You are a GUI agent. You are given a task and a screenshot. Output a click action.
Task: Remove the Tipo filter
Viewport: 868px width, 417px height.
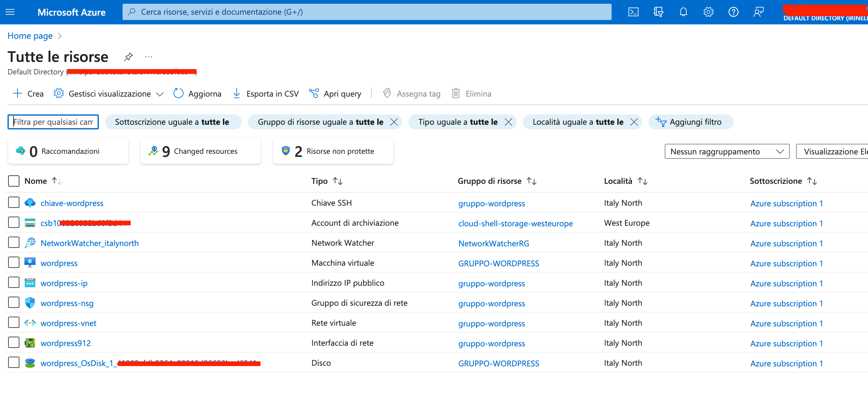(508, 122)
